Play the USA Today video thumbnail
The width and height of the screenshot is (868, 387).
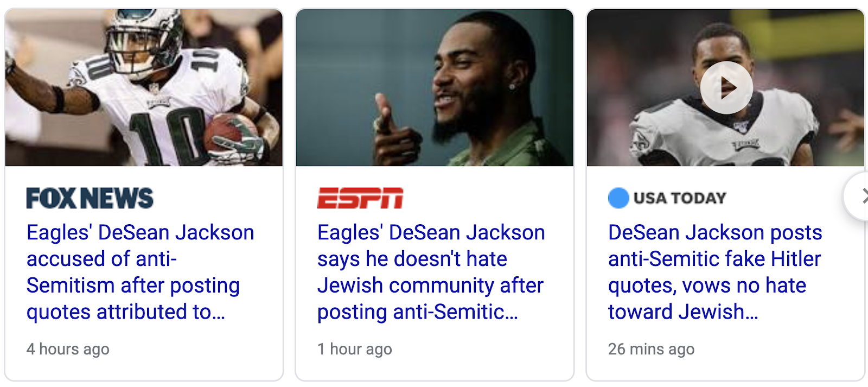tap(726, 87)
